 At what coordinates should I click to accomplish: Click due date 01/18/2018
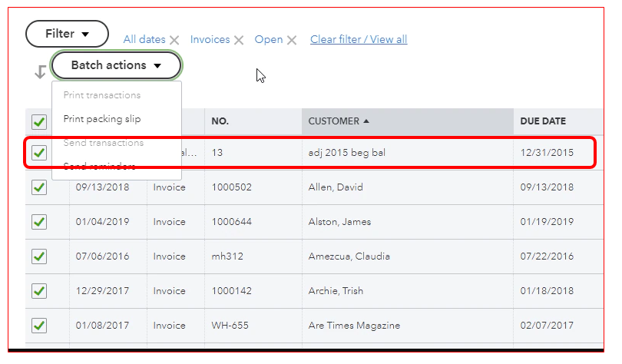click(x=547, y=291)
